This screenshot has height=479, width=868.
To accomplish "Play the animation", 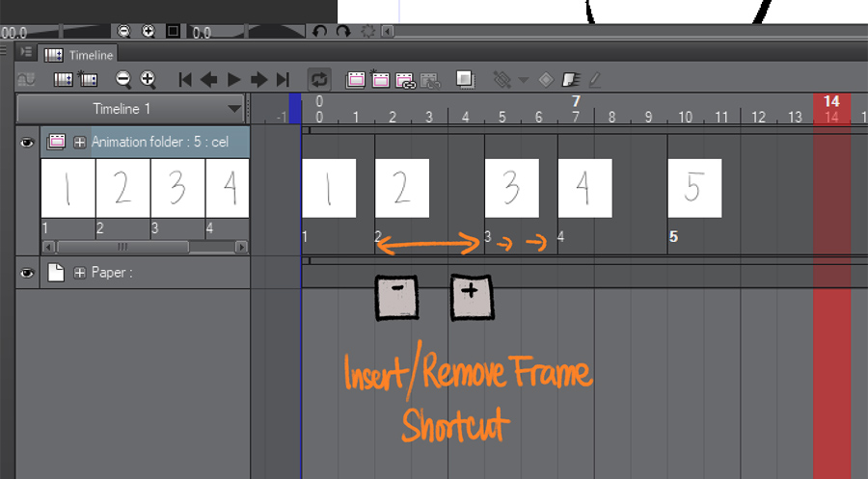I will click(x=234, y=80).
